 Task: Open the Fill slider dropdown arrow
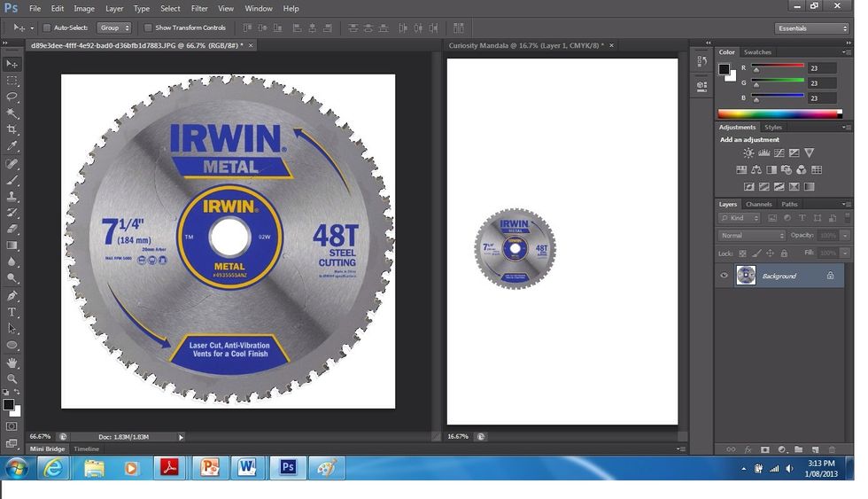click(x=845, y=253)
